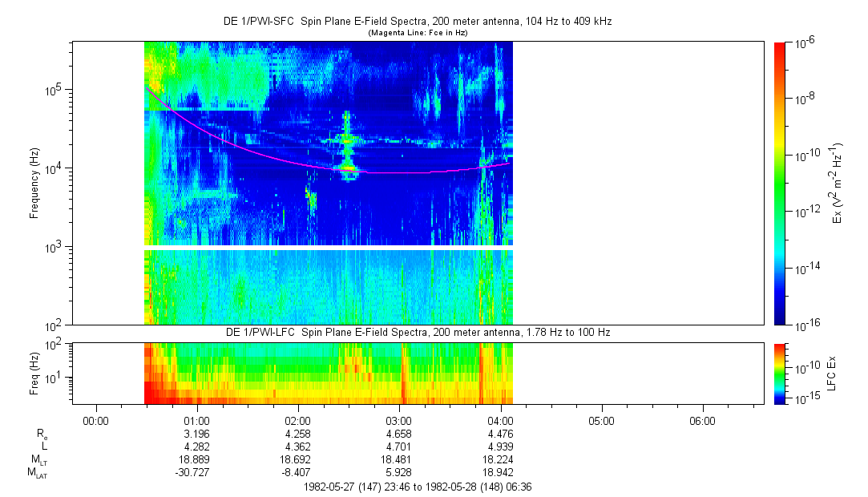Click the MLAT ephemeris row label
Image resolution: width=868 pixels, height=497 pixels.
coord(37,474)
